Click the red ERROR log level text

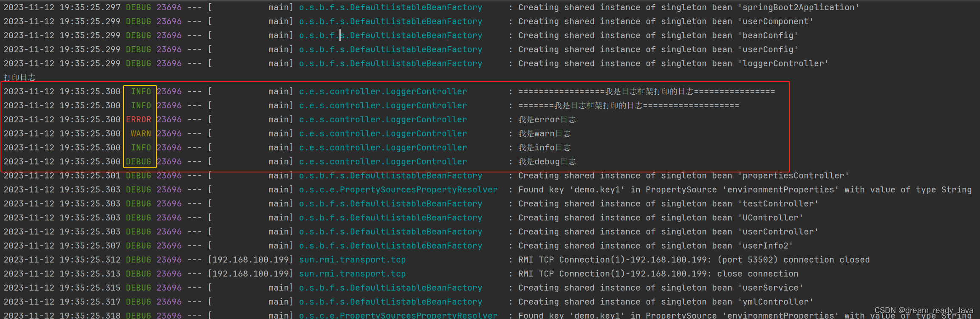(x=138, y=119)
